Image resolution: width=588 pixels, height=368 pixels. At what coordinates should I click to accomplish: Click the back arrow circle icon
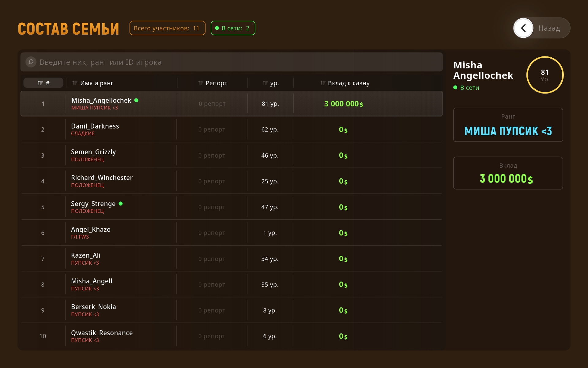point(523,28)
